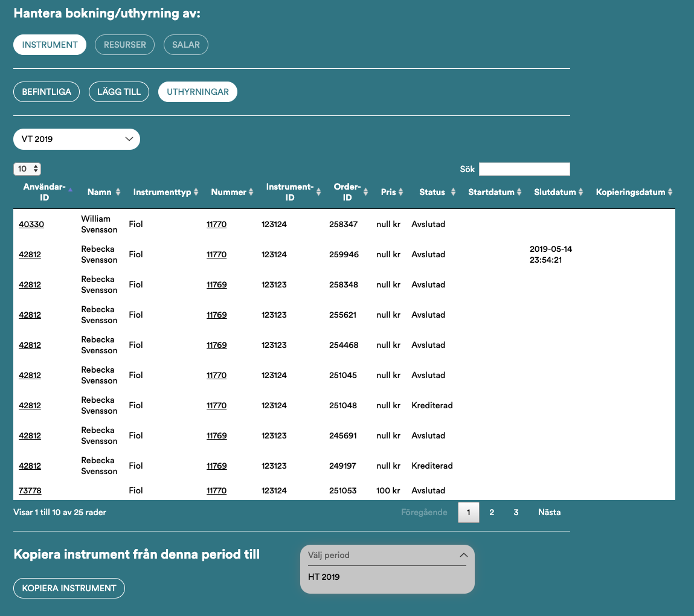The image size is (694, 616).
Task: Sort by Slutdatum arrow icon
Action: click(580, 192)
